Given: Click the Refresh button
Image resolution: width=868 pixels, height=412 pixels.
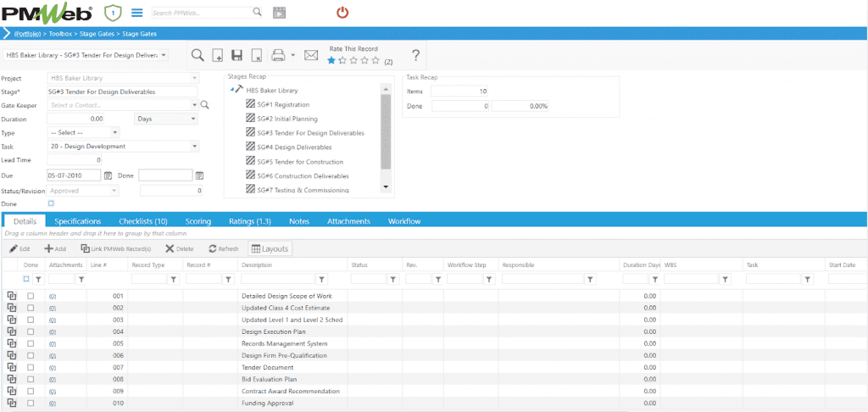Looking at the screenshot, I should point(223,248).
